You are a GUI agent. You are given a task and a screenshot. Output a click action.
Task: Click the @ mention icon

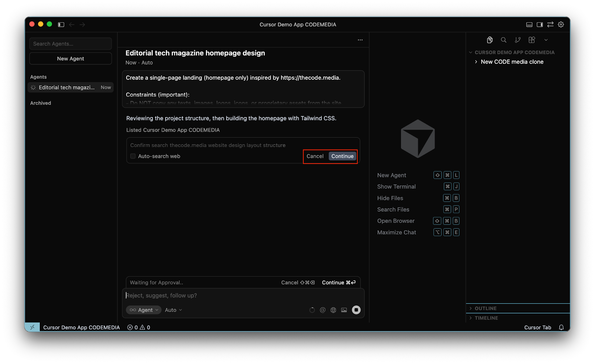tap(322, 310)
